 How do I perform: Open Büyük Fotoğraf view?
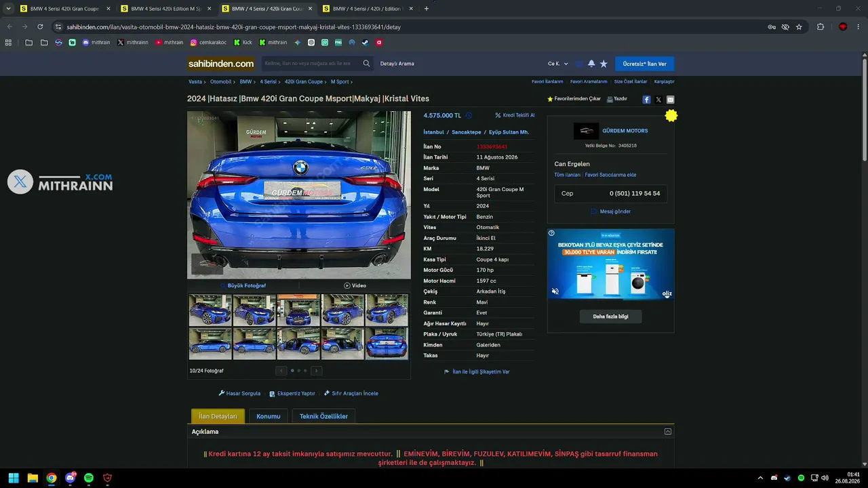coord(243,285)
